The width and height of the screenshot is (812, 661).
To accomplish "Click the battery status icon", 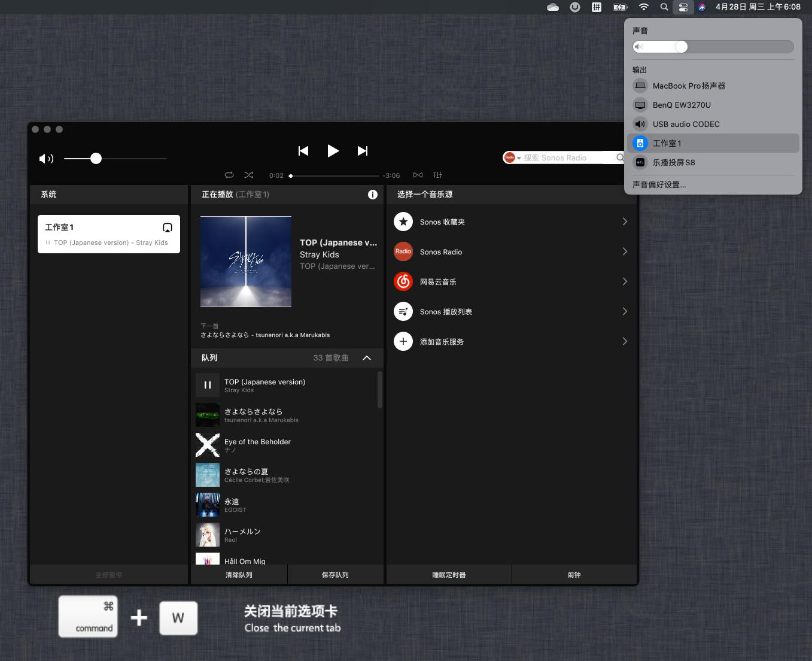I will [x=620, y=7].
